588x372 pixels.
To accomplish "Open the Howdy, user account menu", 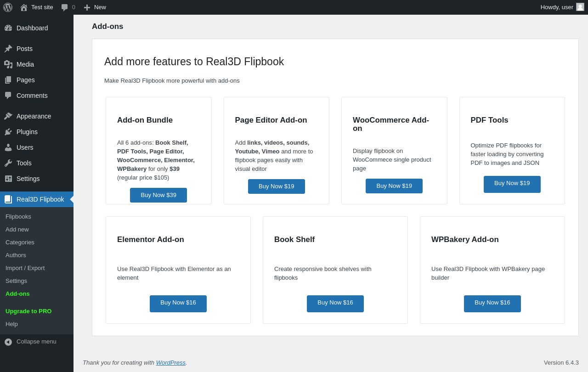I will coord(557,7).
